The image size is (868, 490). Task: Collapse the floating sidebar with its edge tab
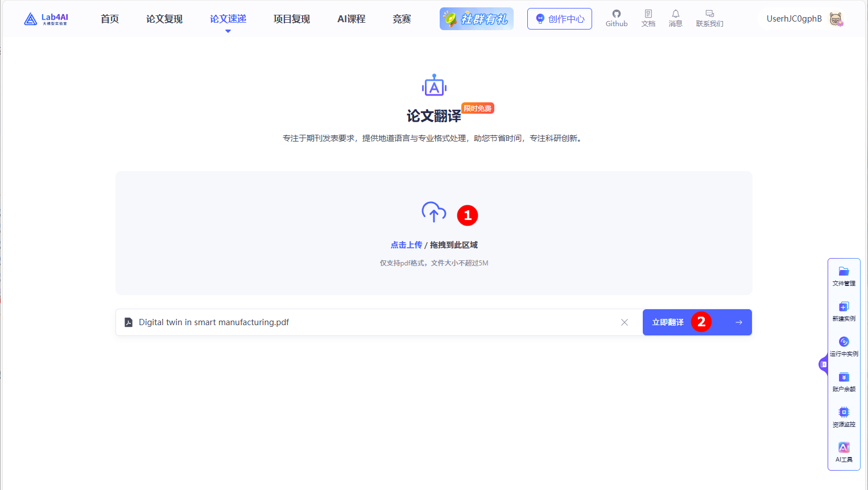822,364
